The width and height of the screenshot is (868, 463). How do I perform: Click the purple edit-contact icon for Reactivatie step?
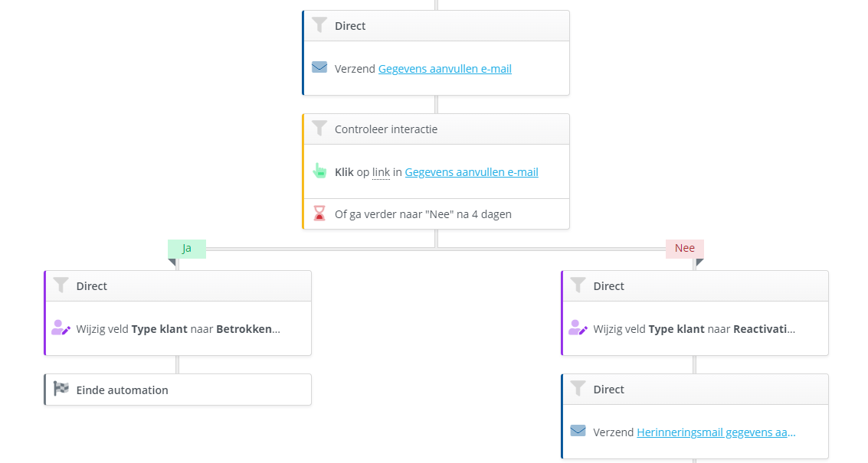point(578,328)
